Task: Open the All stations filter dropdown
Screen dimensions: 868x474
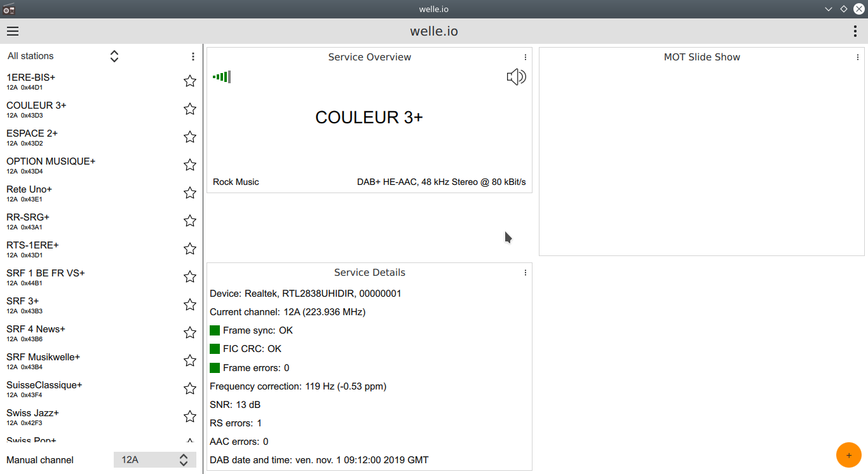Action: click(63, 56)
